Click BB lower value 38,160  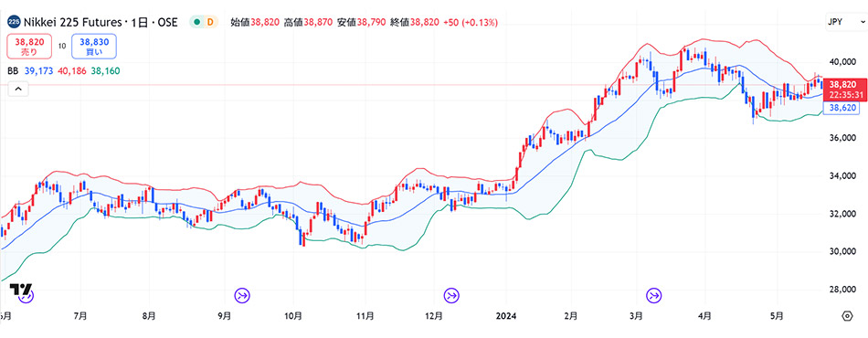coord(106,71)
